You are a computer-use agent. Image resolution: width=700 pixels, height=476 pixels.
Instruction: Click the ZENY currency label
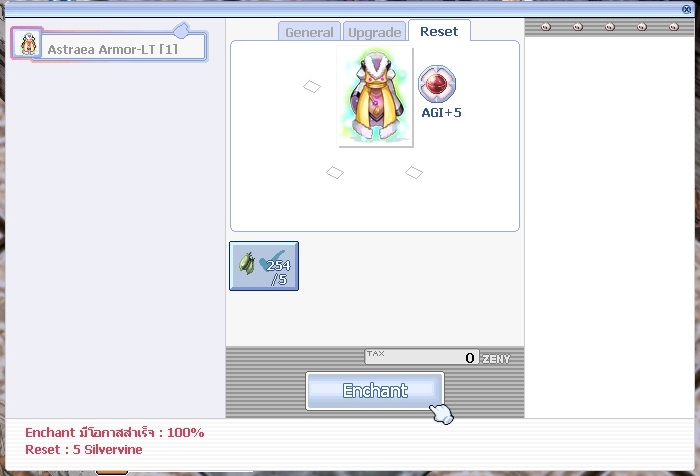pyautogui.click(x=497, y=358)
